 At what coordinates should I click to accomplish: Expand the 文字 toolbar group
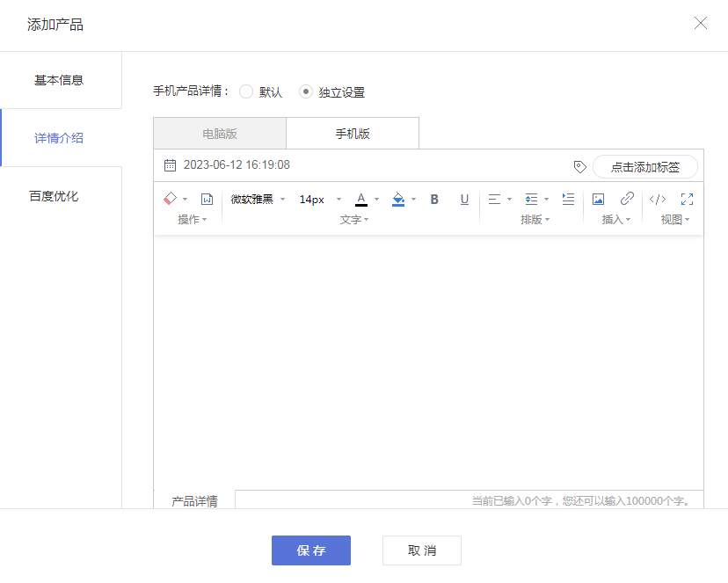[354, 220]
